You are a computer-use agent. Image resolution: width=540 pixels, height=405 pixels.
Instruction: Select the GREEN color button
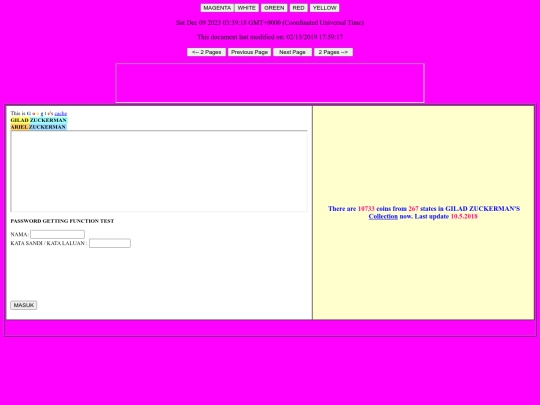[x=274, y=8]
